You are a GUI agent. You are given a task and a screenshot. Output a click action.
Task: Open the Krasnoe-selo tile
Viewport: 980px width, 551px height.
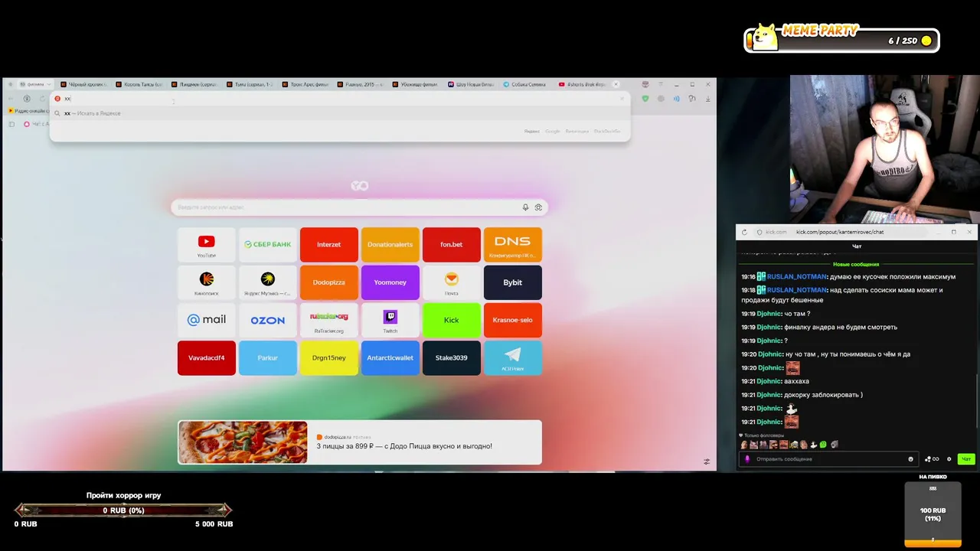pos(513,320)
